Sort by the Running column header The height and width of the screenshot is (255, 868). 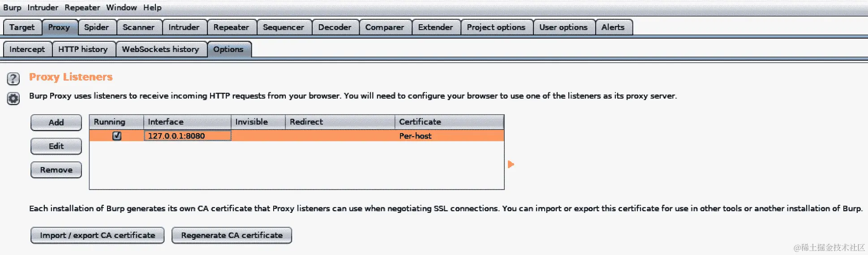point(116,122)
